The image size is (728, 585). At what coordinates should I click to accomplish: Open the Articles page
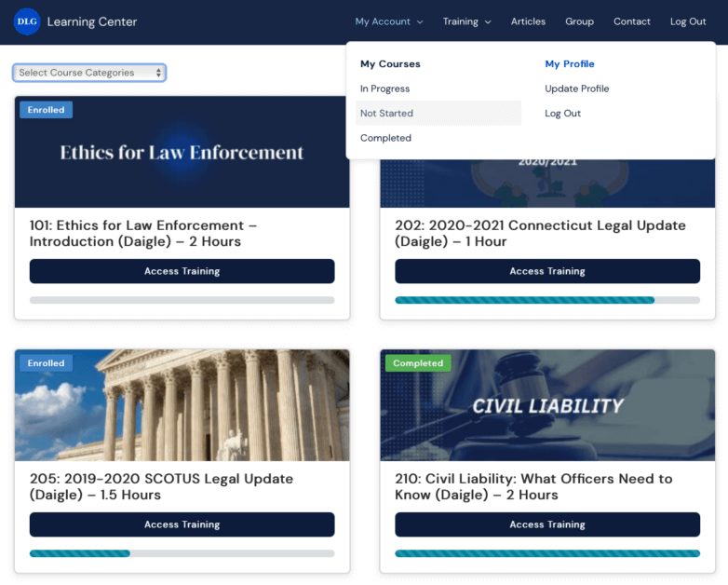(x=528, y=21)
